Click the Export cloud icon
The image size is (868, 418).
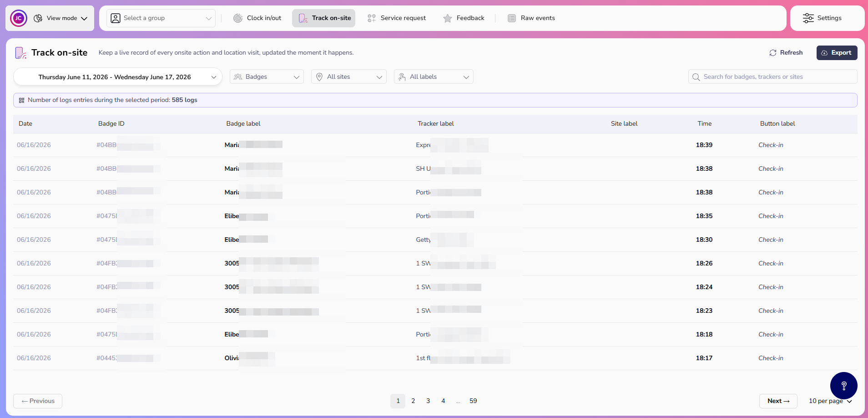coord(824,53)
